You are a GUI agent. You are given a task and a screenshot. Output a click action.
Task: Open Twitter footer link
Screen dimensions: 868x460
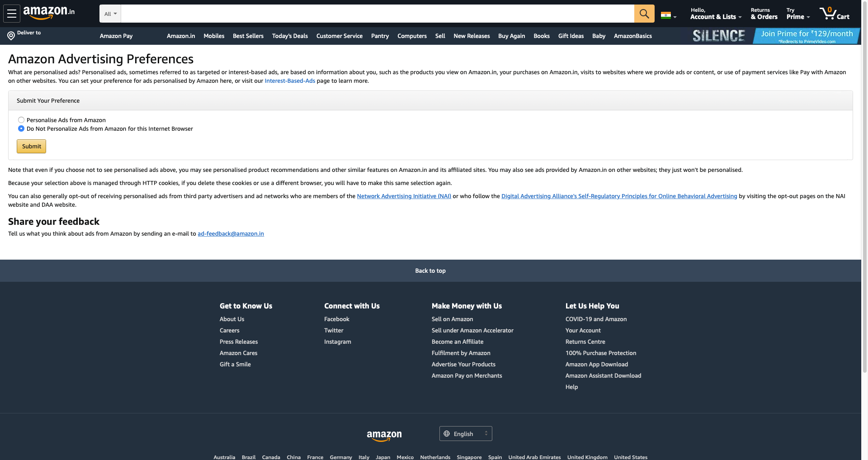point(334,330)
